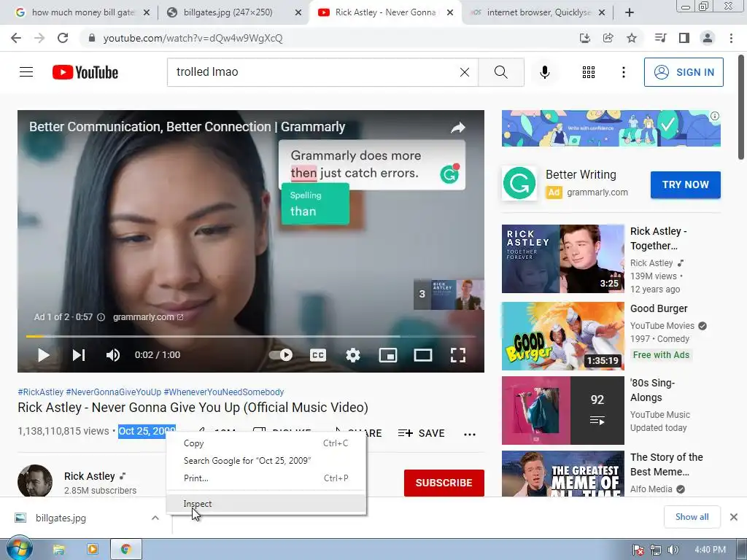The height and width of the screenshot is (560, 747).
Task: Click Show all downloads
Action: point(692,517)
